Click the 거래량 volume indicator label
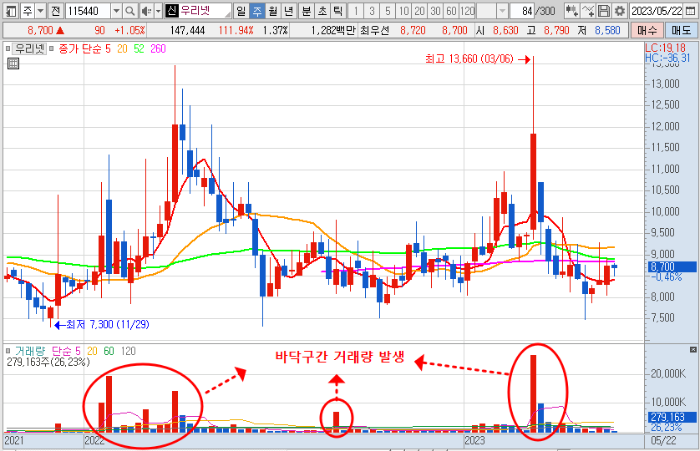The width and height of the screenshot is (700, 451). coord(31,351)
